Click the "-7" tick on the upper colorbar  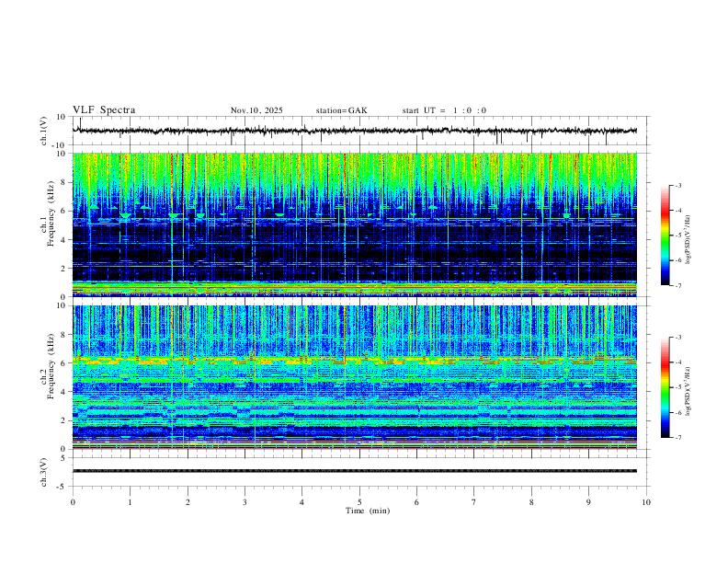tap(678, 285)
